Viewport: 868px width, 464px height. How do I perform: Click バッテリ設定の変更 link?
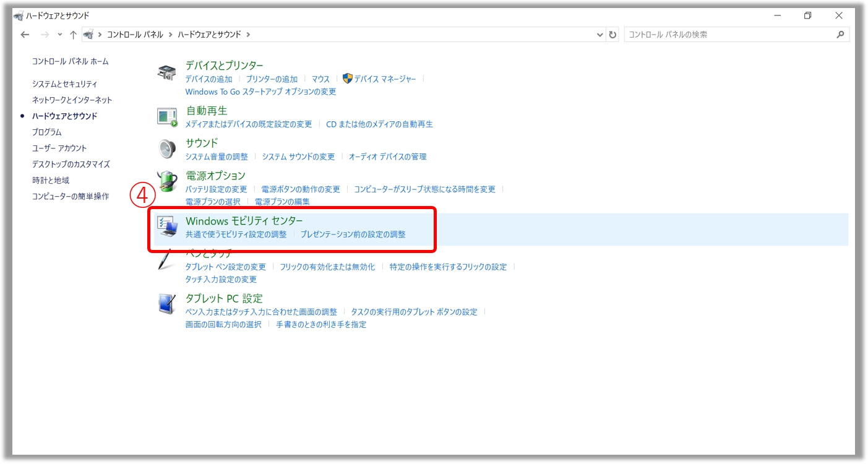click(x=216, y=189)
